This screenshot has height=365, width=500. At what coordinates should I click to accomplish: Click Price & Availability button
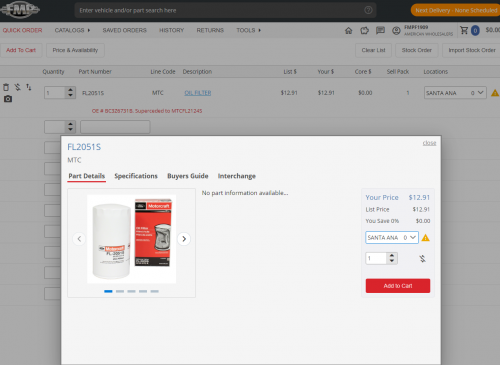point(75,50)
